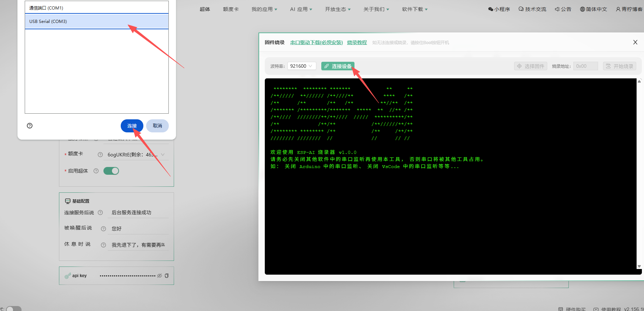The image size is (644, 311).
Task: Click the api key copy icon
Action: 167,276
